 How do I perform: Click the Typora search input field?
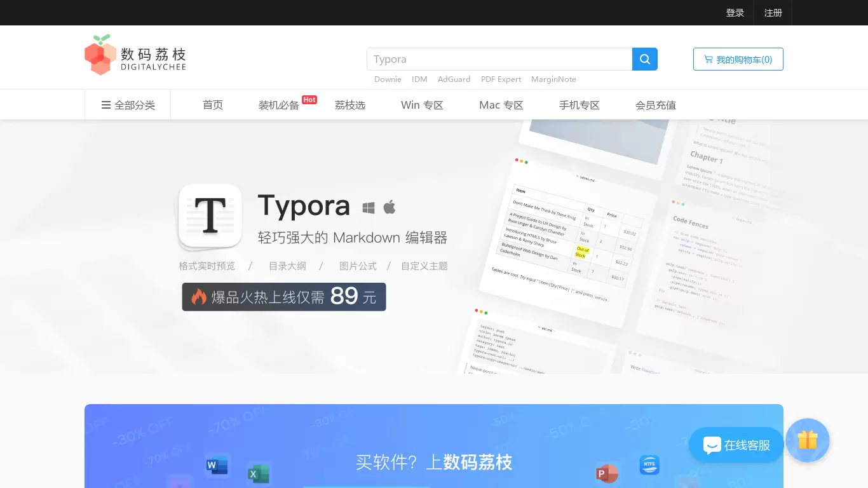tap(499, 59)
